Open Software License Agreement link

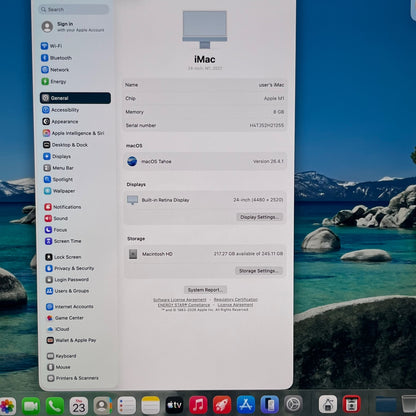(180, 300)
